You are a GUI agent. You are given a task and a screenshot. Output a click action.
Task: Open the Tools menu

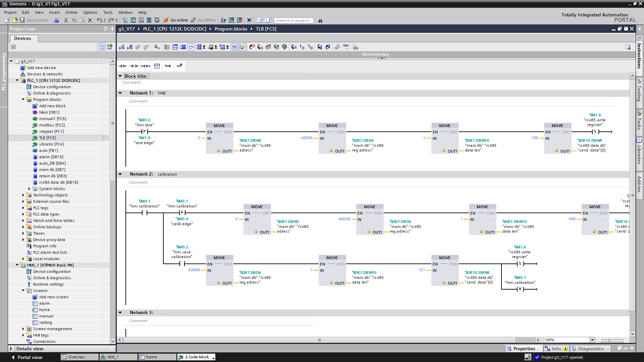[x=108, y=12]
